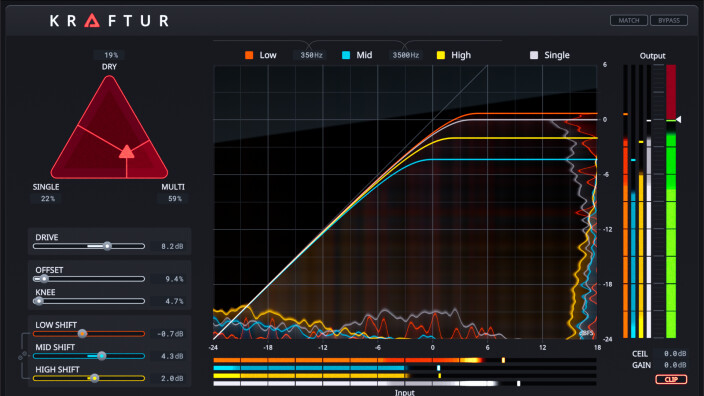
Task: Toggle the red CLIP indicator
Action: tap(671, 379)
